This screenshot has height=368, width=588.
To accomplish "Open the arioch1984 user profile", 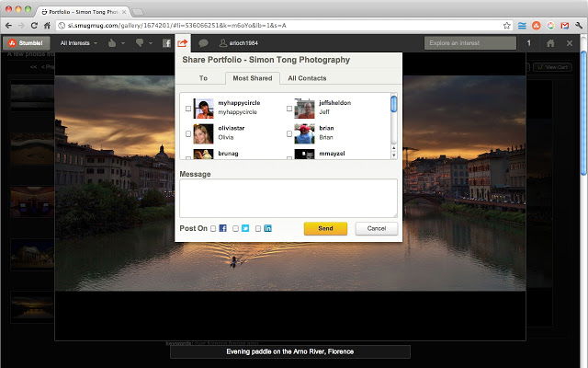I will [239, 43].
